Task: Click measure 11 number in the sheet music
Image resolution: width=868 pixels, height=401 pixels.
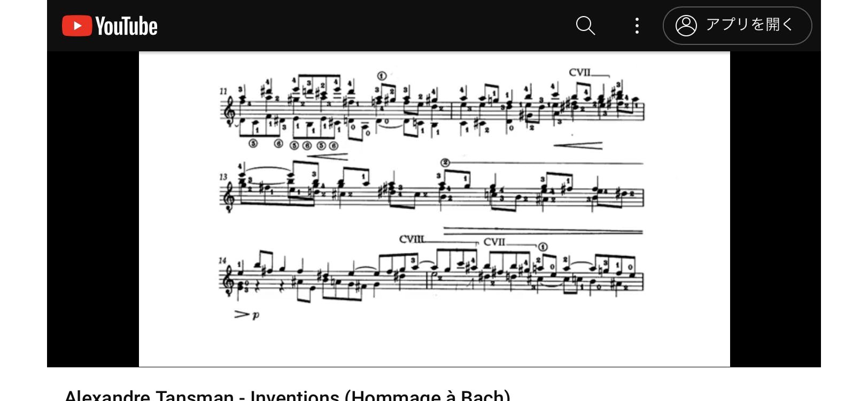Action: pyautogui.click(x=223, y=91)
